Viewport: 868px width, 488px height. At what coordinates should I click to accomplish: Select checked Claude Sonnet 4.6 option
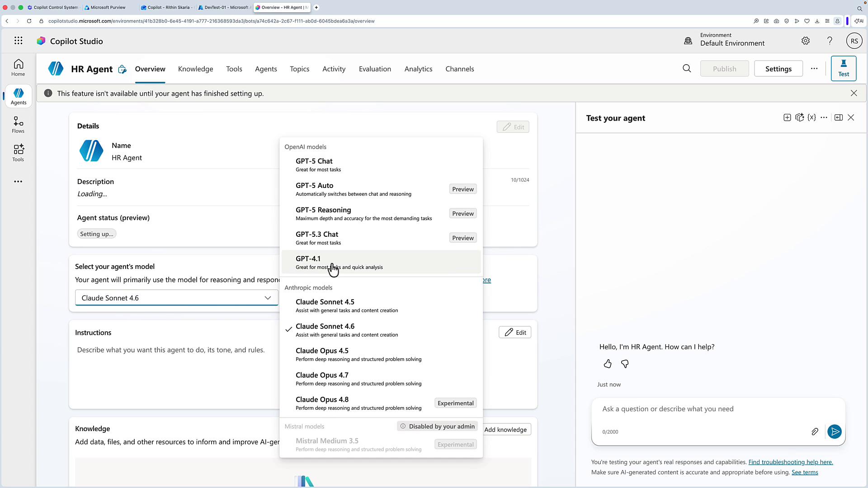[x=381, y=330]
